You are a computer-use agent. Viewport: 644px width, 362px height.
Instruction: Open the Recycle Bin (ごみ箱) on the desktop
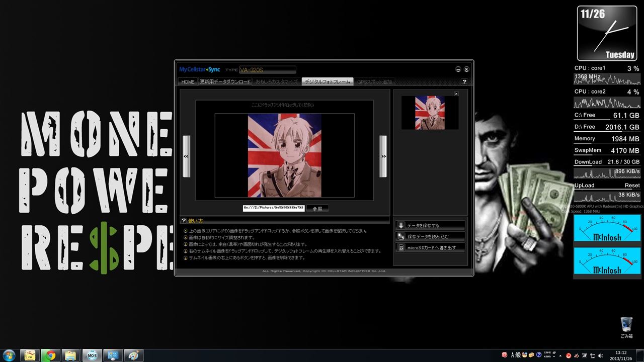(626, 327)
